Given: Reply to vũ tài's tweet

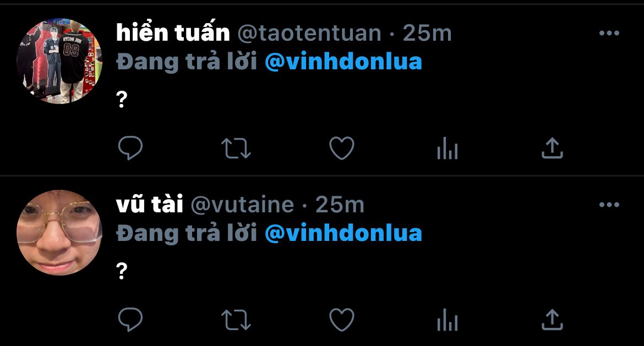Looking at the screenshot, I should pos(130,320).
